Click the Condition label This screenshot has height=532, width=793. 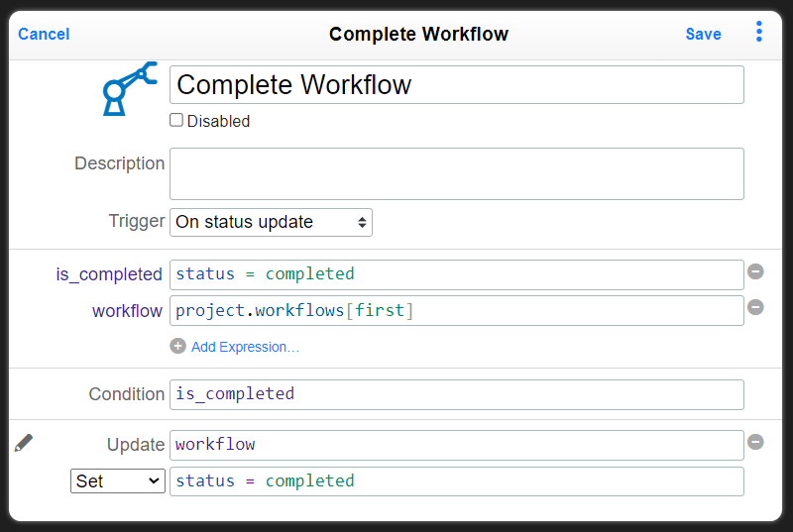pyautogui.click(x=127, y=394)
